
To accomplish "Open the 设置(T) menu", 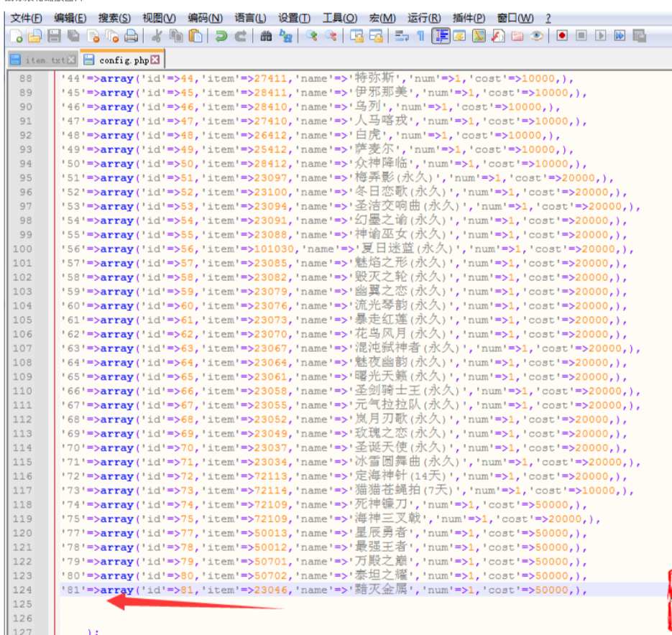I will pyautogui.click(x=295, y=19).
